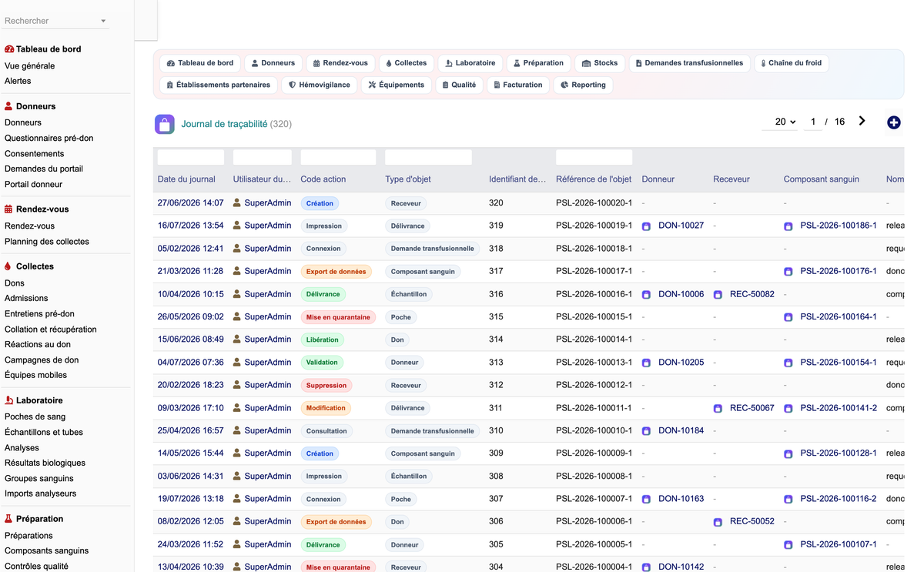Click the icon beside PSL-2026-100116-2
924x572 pixels.
click(x=788, y=500)
